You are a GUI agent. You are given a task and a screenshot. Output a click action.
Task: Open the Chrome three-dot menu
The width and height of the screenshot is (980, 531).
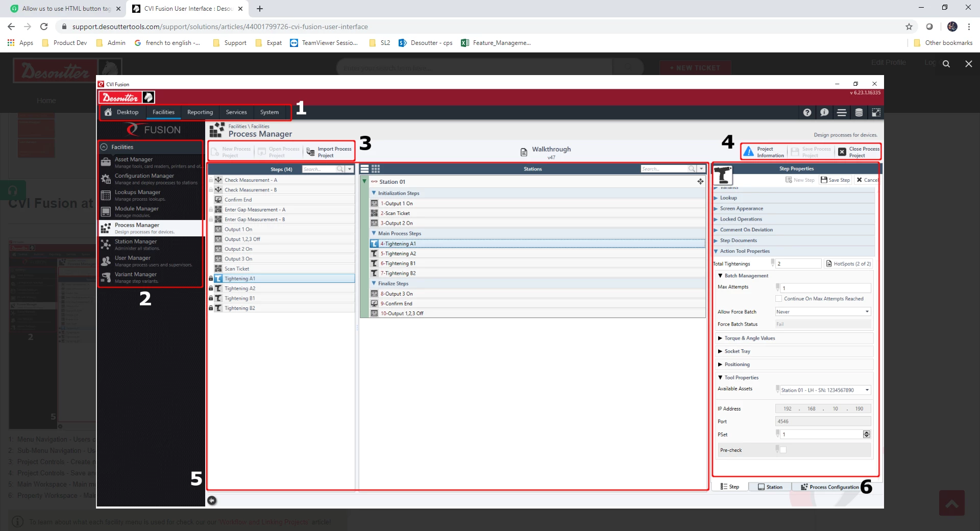click(969, 27)
